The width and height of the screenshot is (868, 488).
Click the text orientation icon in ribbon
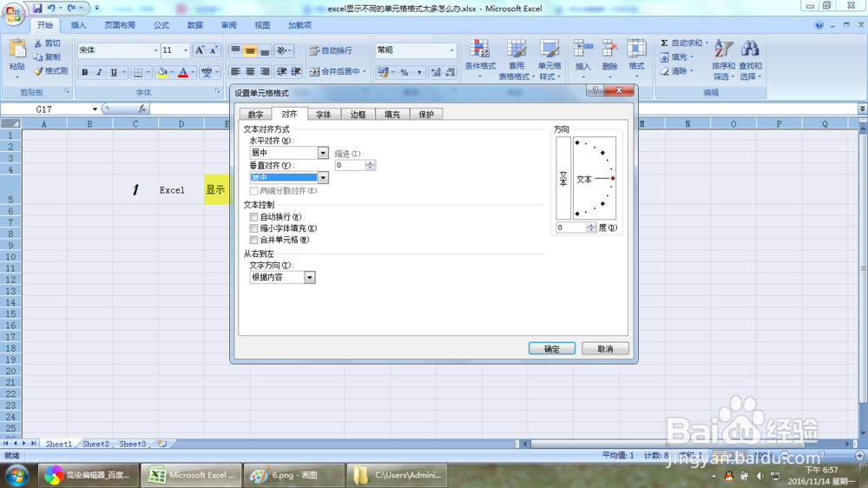pyautogui.click(x=282, y=50)
